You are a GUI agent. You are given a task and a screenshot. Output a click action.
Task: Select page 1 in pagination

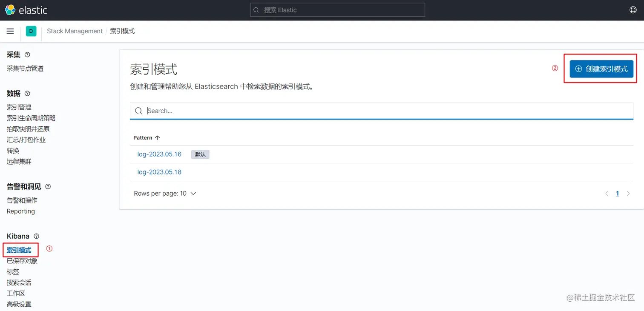pos(617,194)
